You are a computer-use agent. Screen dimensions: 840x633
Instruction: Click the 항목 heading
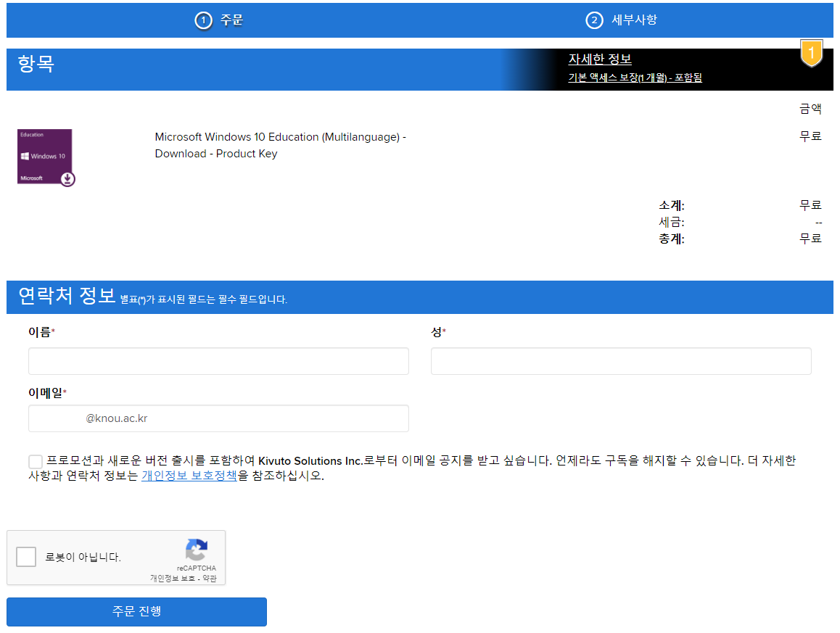tap(36, 64)
